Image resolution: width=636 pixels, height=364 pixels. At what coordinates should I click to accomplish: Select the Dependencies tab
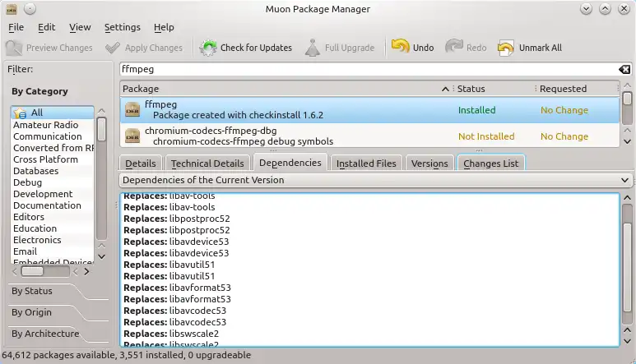[290, 163]
